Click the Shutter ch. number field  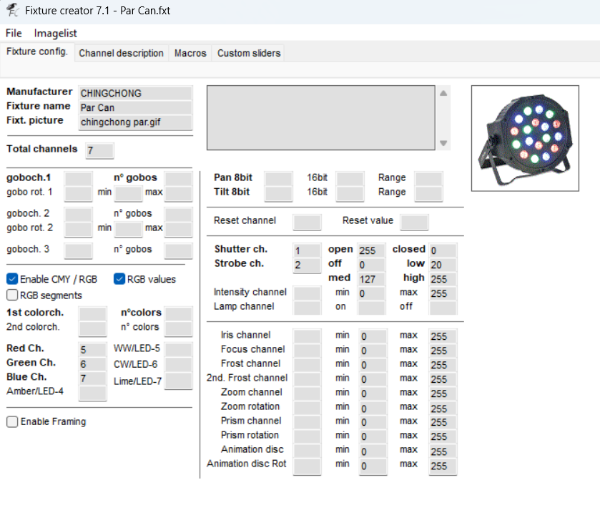click(306, 250)
